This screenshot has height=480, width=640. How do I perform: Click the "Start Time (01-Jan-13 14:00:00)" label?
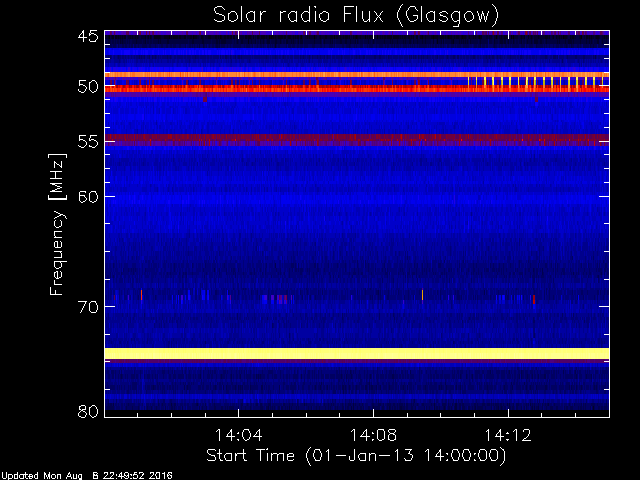[x=356, y=455]
